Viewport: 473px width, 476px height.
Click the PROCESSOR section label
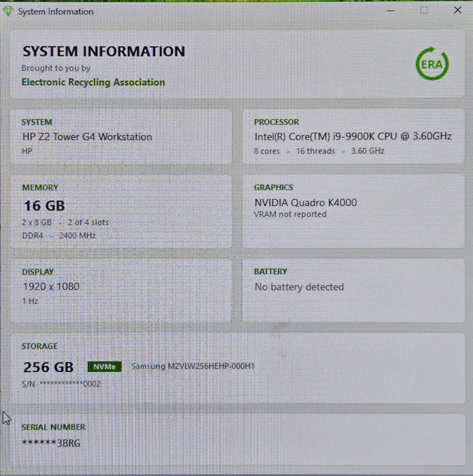[x=276, y=122]
